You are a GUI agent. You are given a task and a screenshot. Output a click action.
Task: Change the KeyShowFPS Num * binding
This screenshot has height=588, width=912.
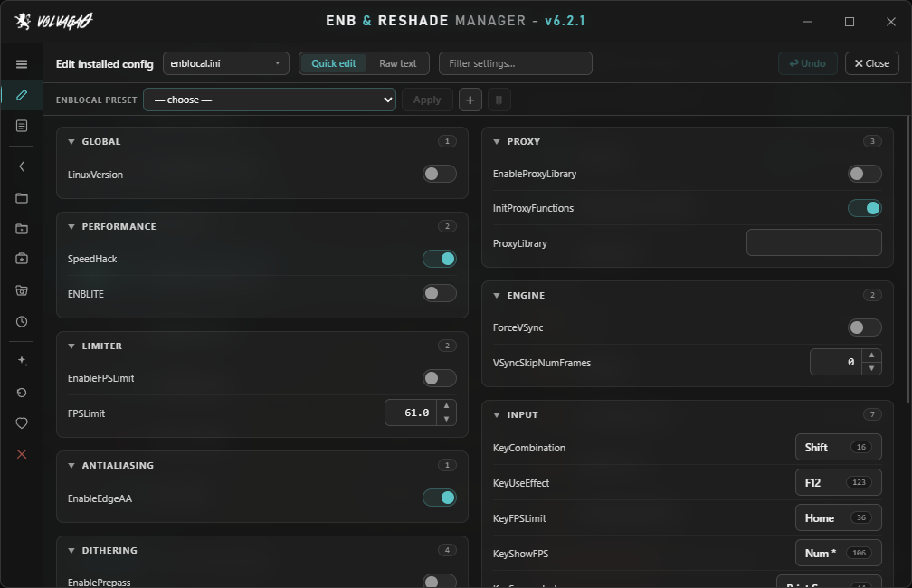point(838,553)
